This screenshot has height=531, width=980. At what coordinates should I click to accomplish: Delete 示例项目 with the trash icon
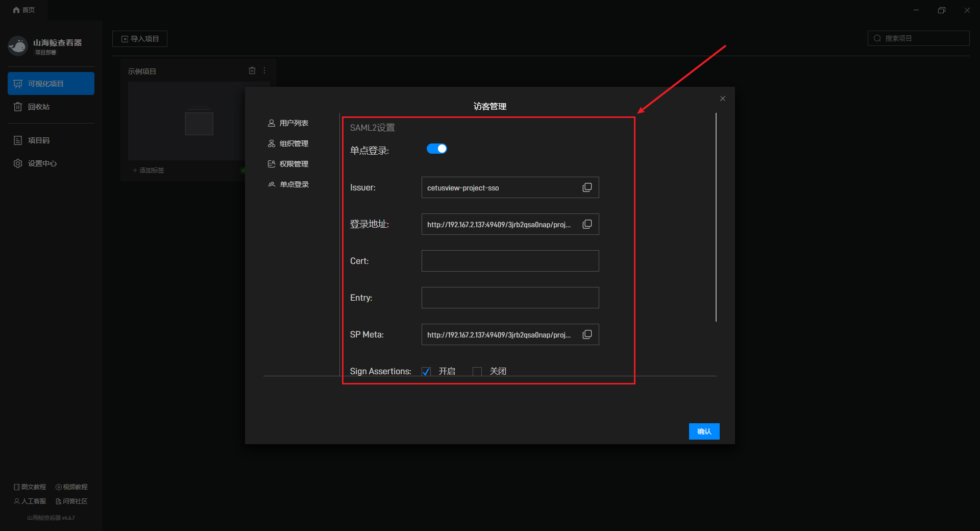[x=252, y=70]
